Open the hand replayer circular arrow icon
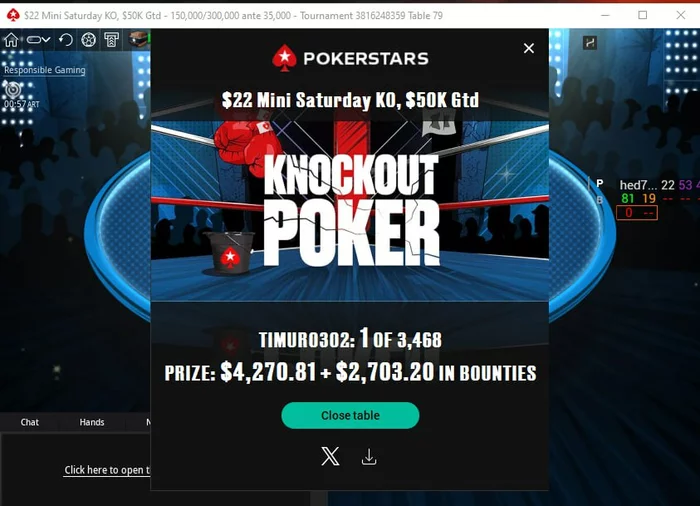 point(66,40)
